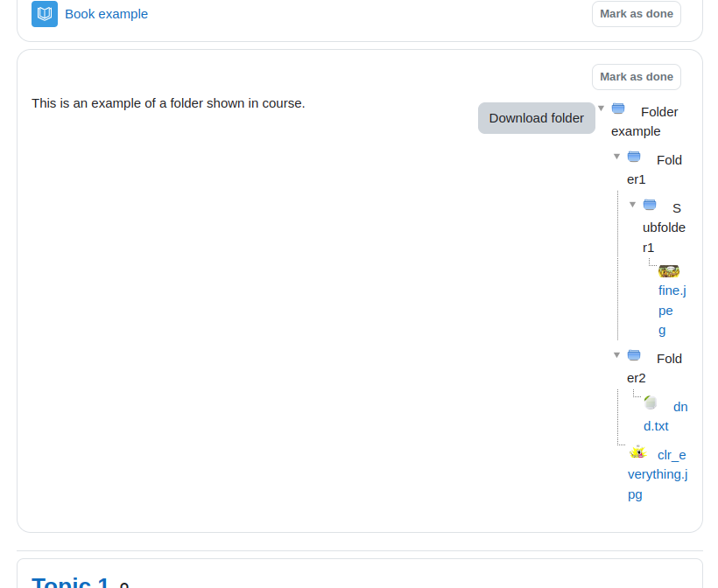Screen dimensions: 718x588
Task: Open the clr_everything.jpg file link
Action: 658,474
